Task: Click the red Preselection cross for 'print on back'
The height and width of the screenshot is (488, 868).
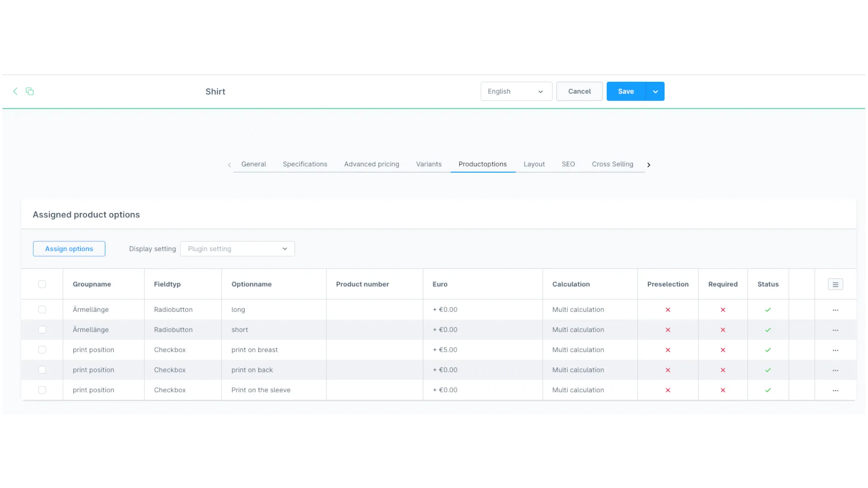Action: click(x=668, y=370)
